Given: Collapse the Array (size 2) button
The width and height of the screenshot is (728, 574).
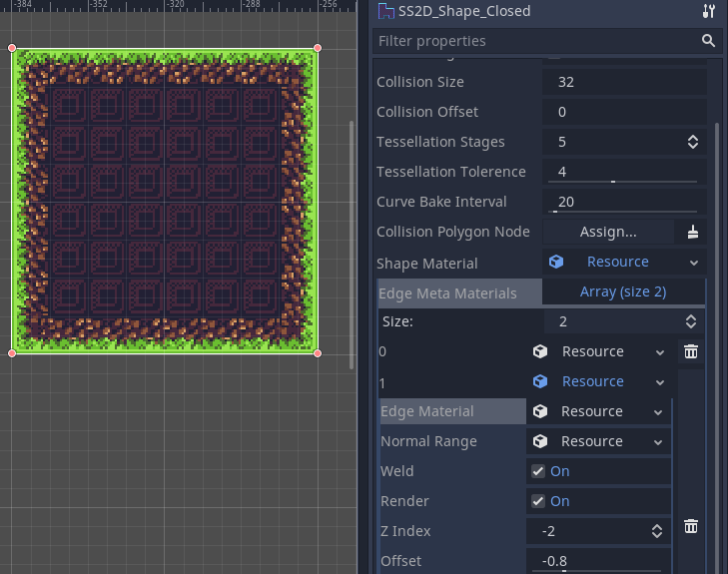Looking at the screenshot, I should pos(623,291).
